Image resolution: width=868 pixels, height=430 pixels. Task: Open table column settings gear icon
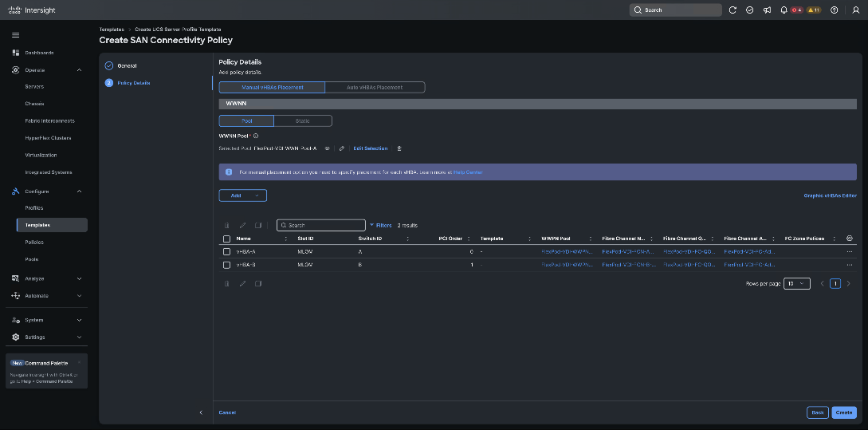pyautogui.click(x=850, y=239)
